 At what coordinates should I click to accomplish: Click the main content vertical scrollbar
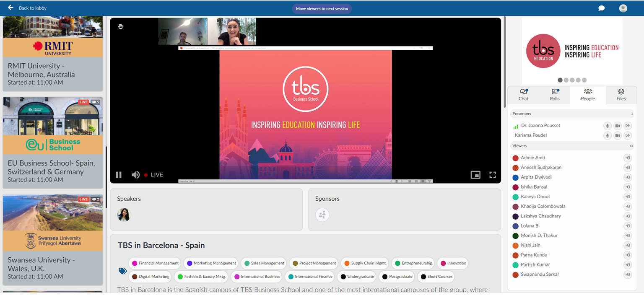coord(504,62)
